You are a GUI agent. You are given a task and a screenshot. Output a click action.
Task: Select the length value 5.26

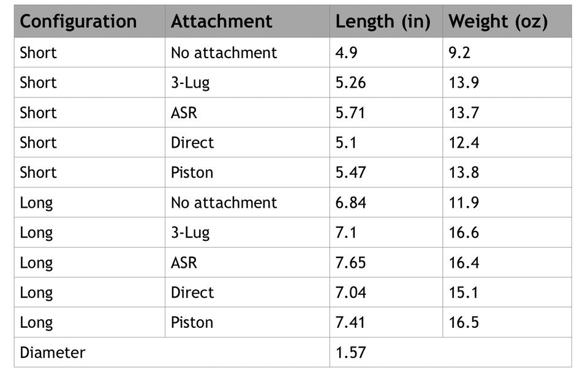[x=350, y=83]
